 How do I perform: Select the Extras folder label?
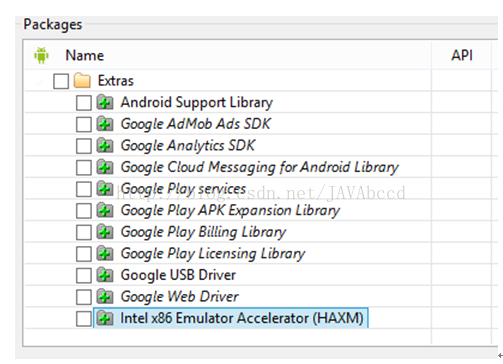[115, 81]
